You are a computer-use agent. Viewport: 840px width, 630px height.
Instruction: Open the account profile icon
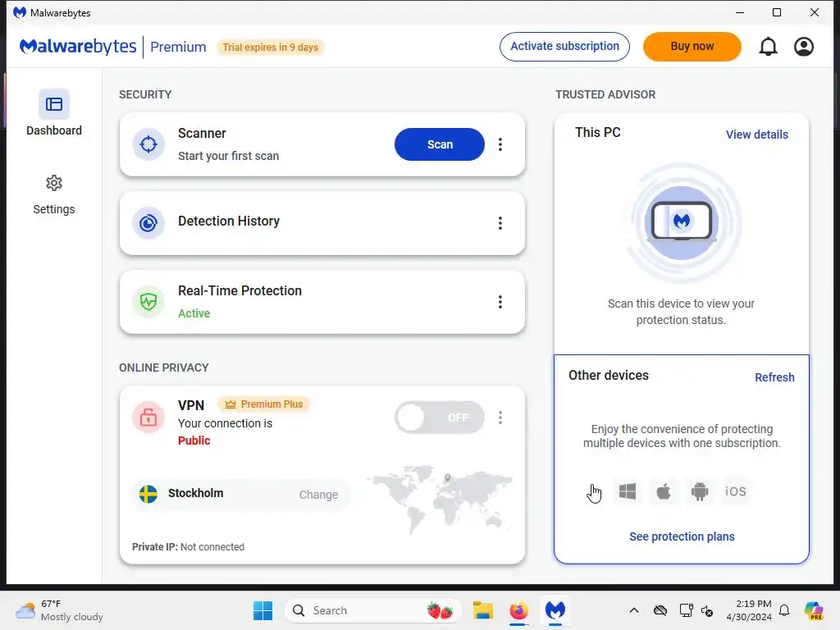point(804,47)
